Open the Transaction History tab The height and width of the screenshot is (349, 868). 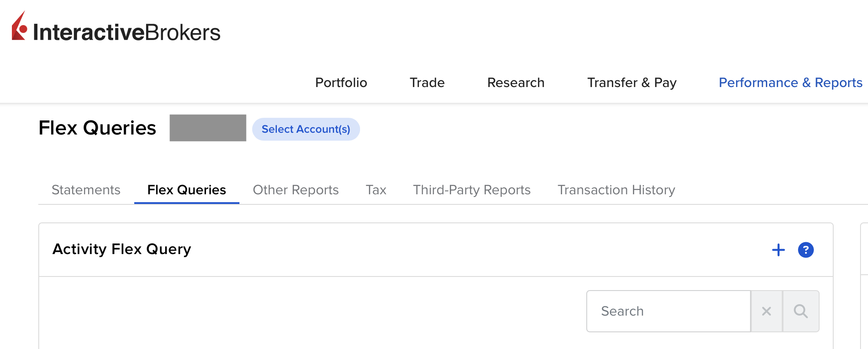[x=616, y=190]
